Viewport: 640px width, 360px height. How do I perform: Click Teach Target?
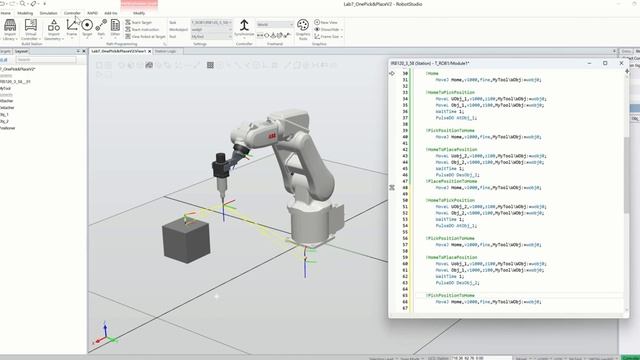tap(139, 22)
